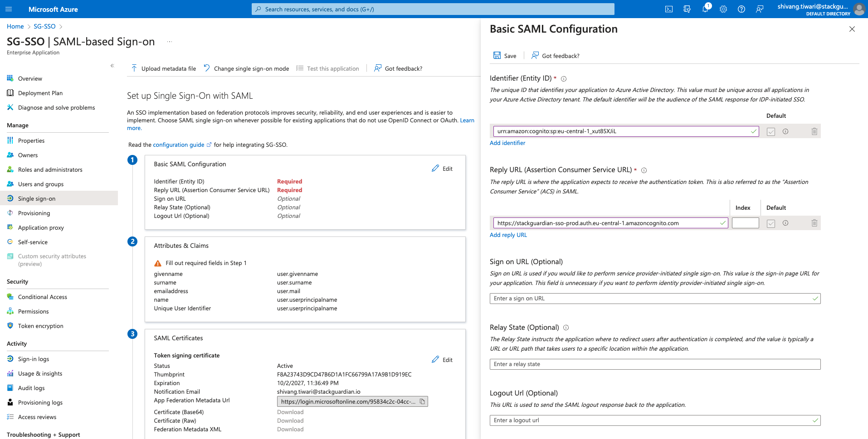Collapse the left navigation sidebar
The height and width of the screenshot is (439, 868).
coord(112,66)
